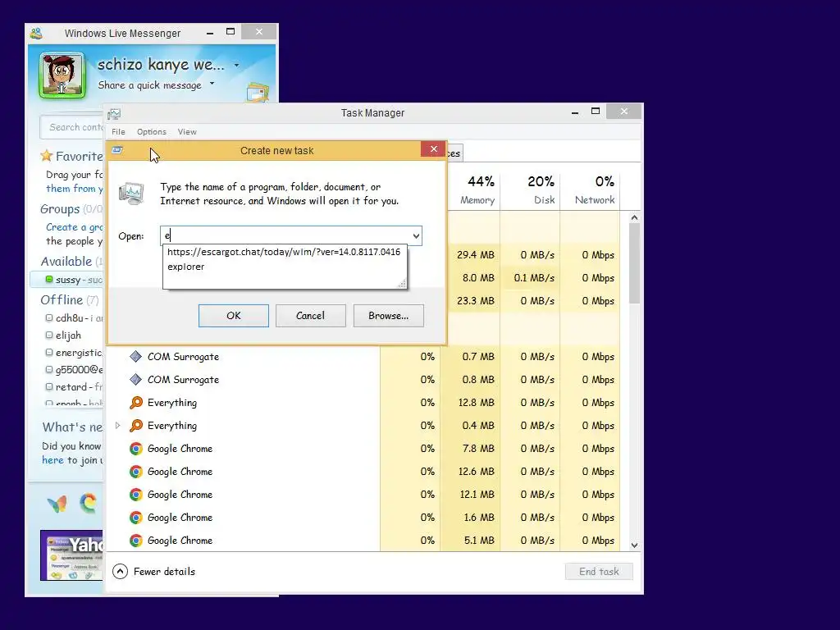
Task: Click the Everything icon using 0.4 MB
Action: [x=136, y=426]
